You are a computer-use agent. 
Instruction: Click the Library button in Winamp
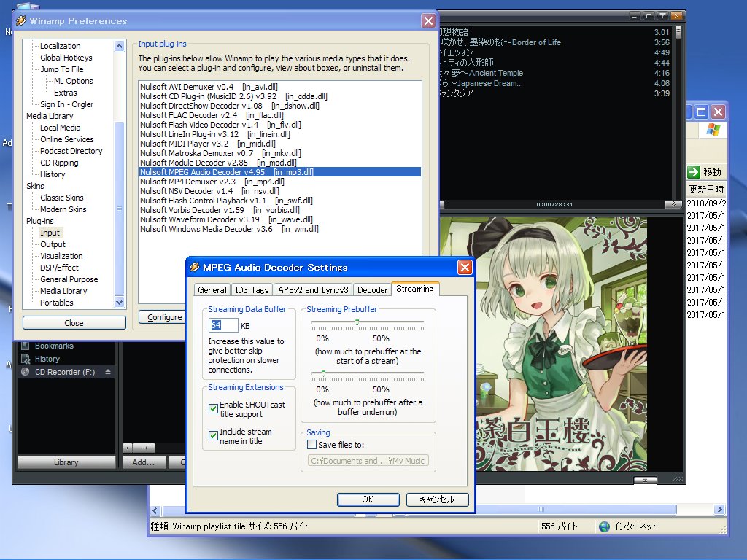[x=66, y=462]
